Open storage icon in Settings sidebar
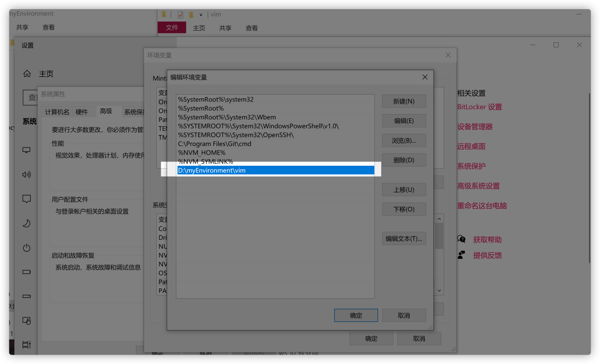 pos(26,296)
